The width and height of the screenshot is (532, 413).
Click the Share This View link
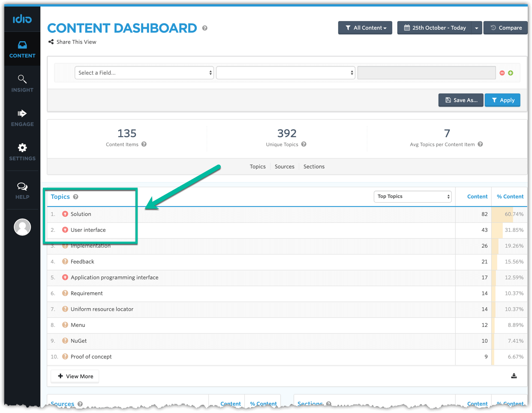pos(72,42)
